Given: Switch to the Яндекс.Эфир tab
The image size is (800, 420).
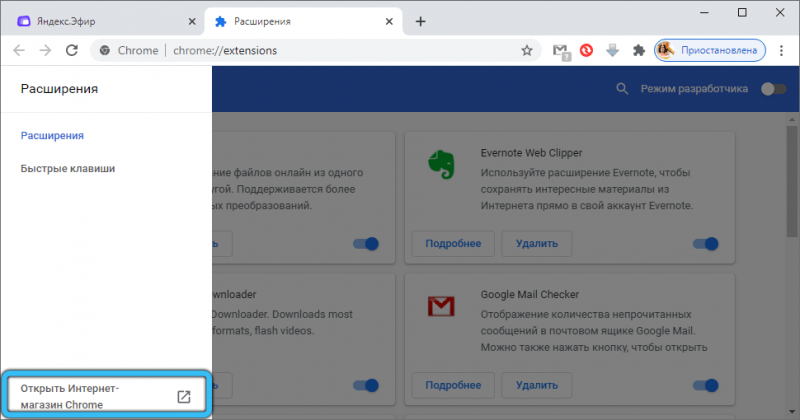Looking at the screenshot, I should [x=103, y=21].
